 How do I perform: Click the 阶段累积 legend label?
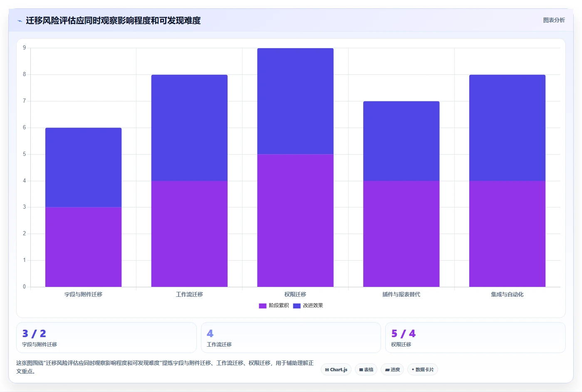click(x=279, y=306)
